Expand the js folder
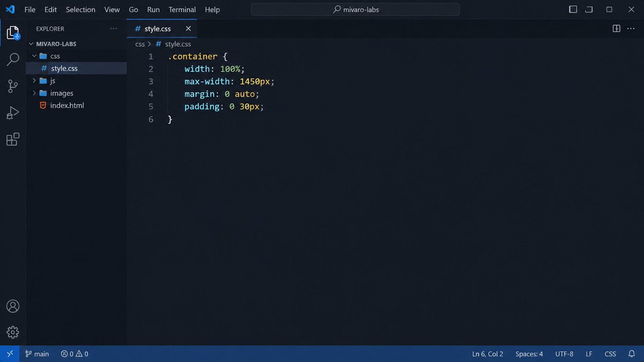Screen dimensions: 644x362 point(76,81)
